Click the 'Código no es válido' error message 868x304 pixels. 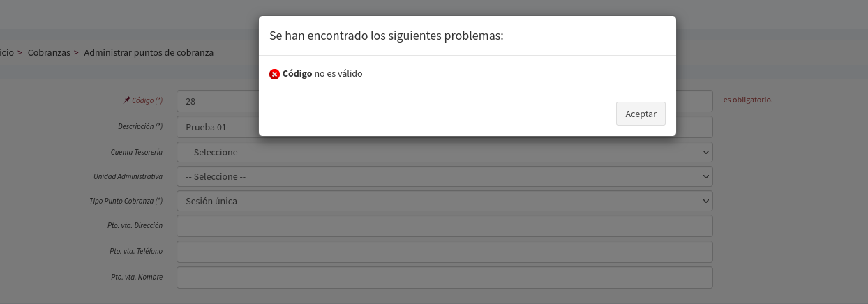(322, 73)
